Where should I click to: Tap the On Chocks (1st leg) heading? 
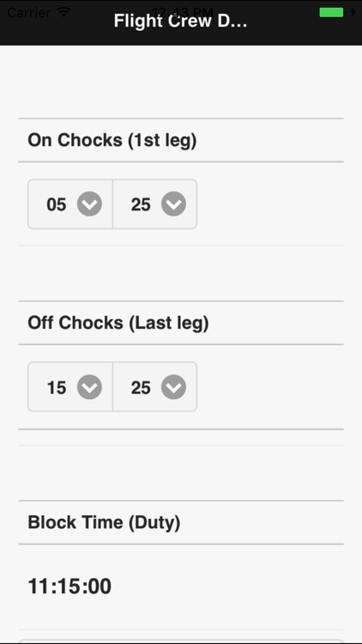coord(112,141)
